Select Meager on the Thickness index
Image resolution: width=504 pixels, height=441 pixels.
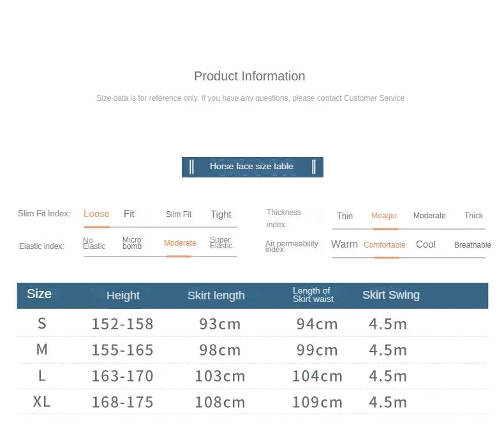point(384,216)
